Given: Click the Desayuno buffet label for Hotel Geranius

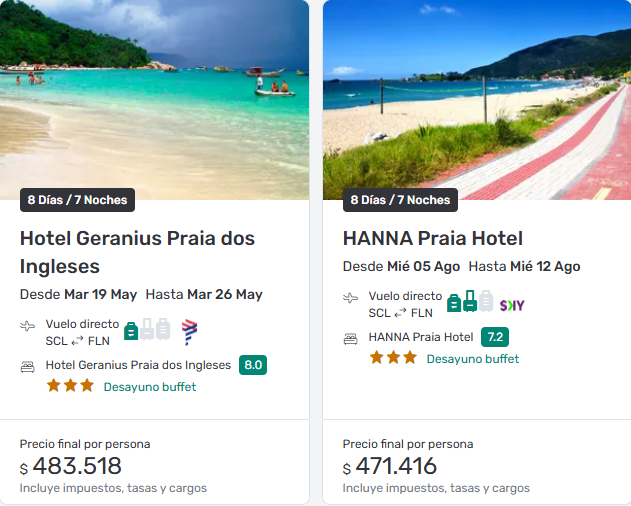Looking at the screenshot, I should click(150, 387).
